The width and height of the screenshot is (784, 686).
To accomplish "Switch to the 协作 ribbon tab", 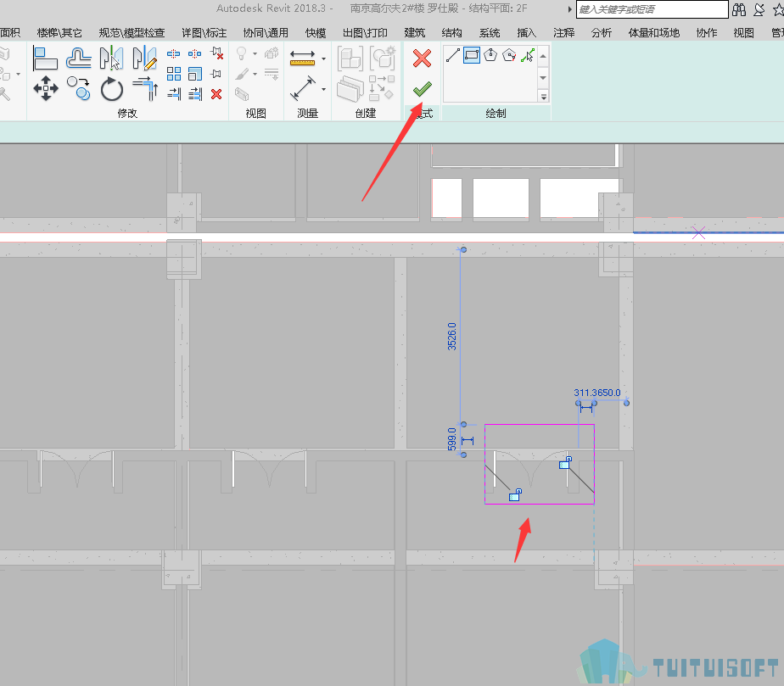I will click(707, 33).
